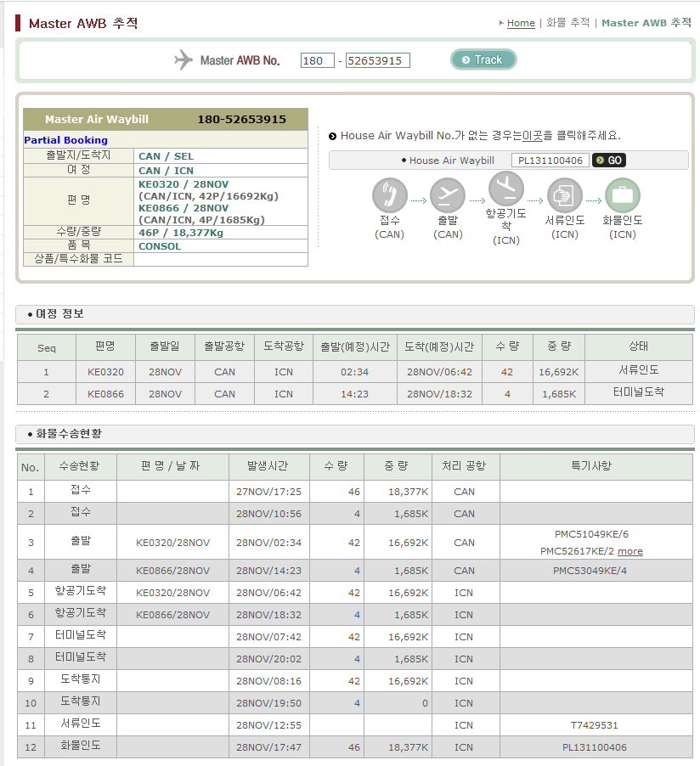700x766 pixels.
Task: Click 'PL131100406' in the 화물인도 row
Action: point(595,747)
